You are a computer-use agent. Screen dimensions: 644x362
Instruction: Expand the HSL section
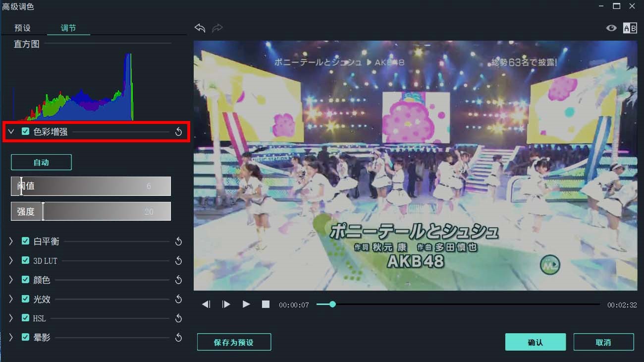[11, 318]
